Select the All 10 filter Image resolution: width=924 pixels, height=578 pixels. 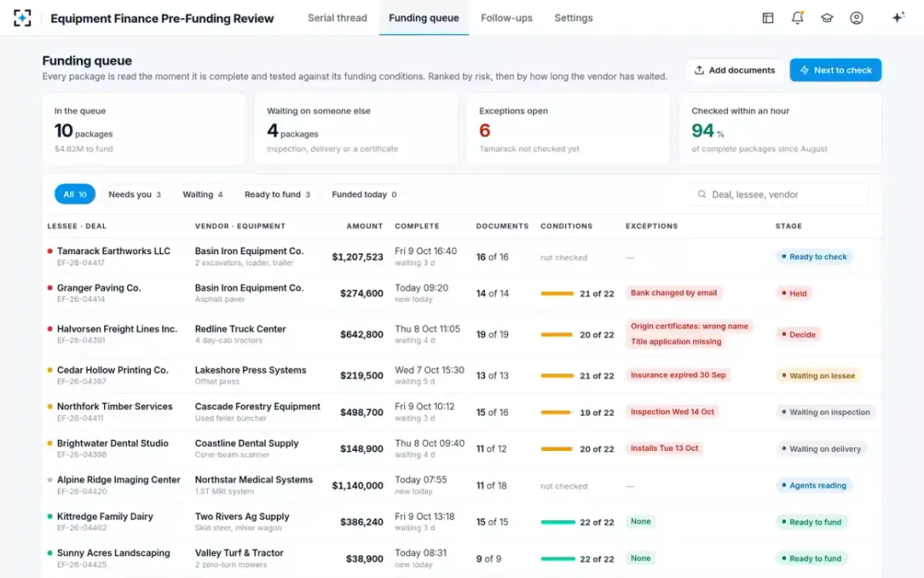(75, 194)
